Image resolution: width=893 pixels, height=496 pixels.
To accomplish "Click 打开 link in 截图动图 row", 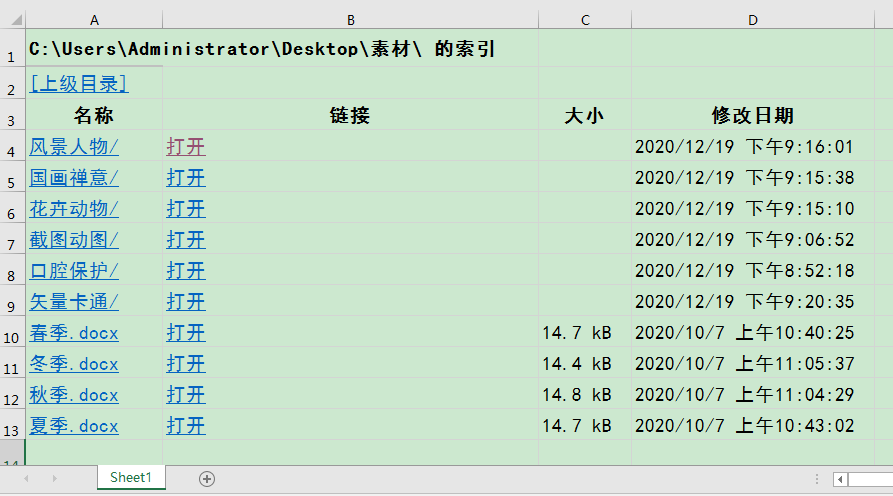I will point(186,240).
